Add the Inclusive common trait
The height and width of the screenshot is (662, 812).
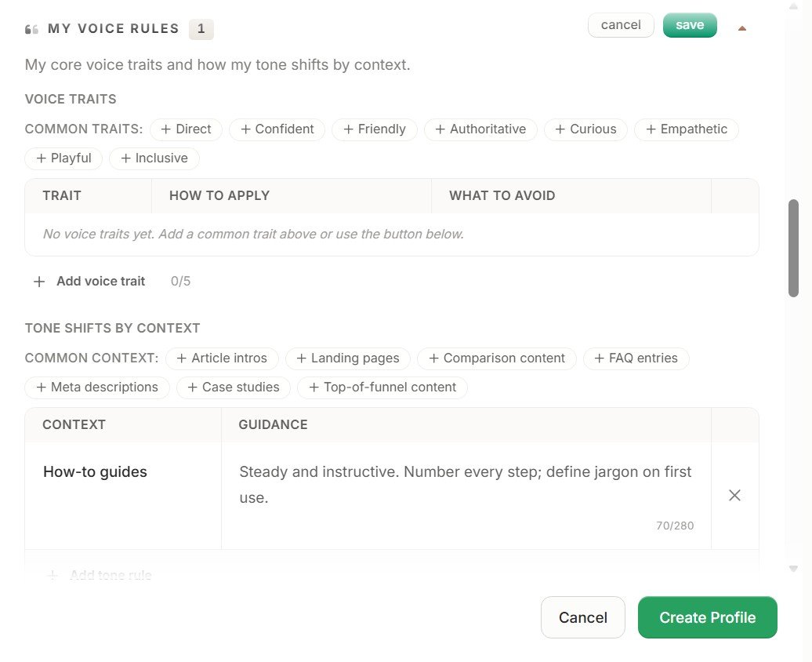pos(154,158)
